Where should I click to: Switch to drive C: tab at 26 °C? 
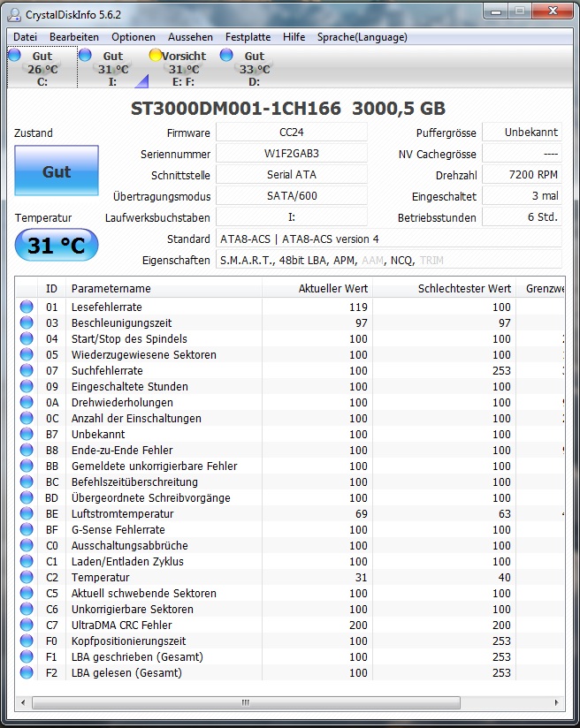(42, 68)
